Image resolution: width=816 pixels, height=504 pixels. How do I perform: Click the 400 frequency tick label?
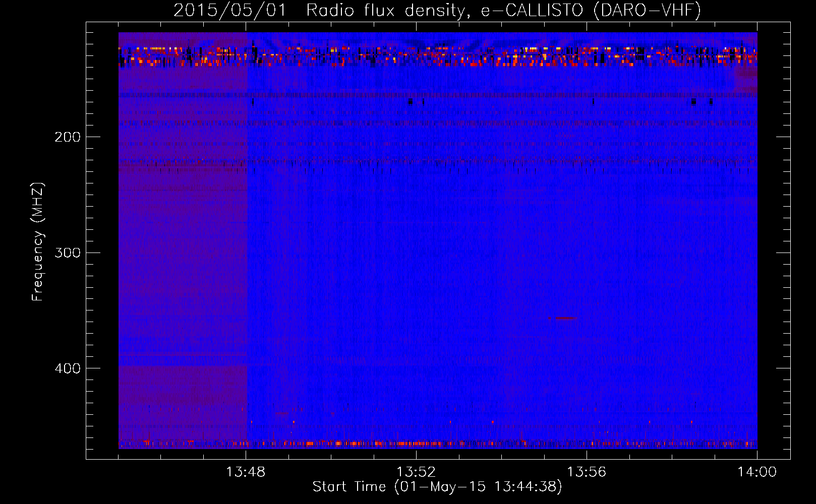tap(68, 368)
